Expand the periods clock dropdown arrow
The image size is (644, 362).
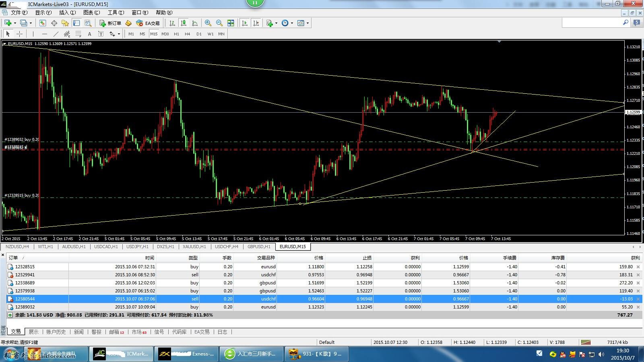pyautogui.click(x=292, y=23)
